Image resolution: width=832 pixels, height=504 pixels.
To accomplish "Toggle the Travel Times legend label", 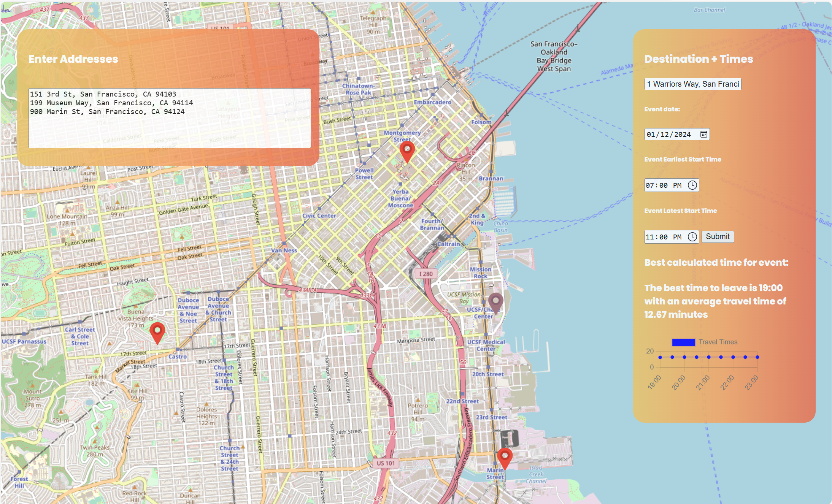I will point(718,342).
